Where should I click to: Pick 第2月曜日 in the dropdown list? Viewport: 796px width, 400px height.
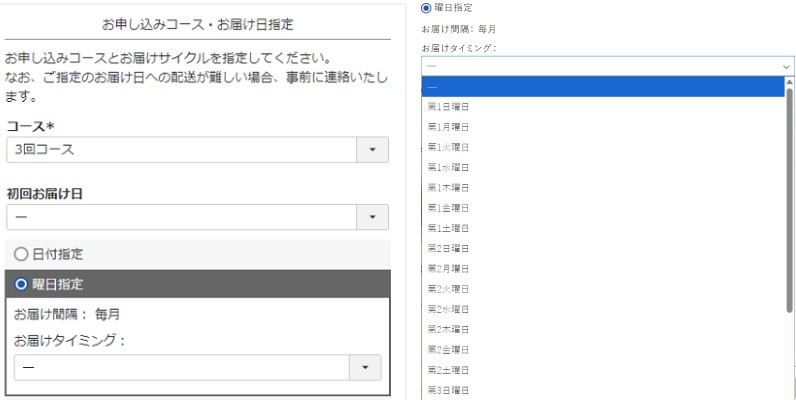pos(448,268)
